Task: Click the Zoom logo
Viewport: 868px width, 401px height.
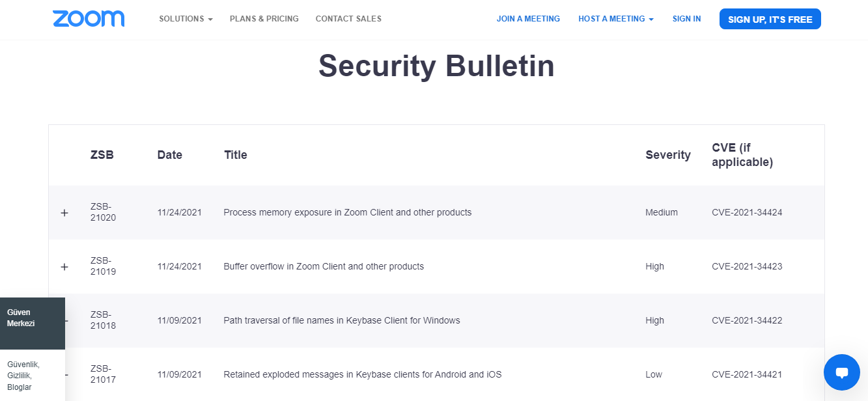Action: pos(89,19)
